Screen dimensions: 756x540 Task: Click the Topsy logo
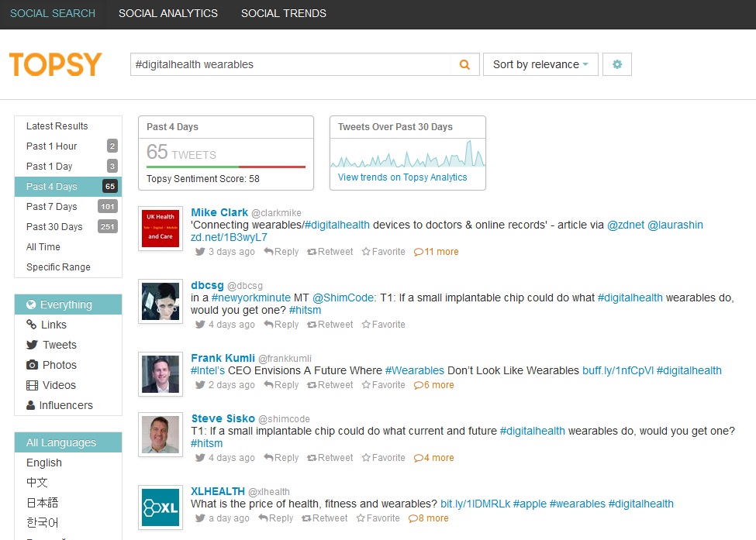[x=56, y=64]
